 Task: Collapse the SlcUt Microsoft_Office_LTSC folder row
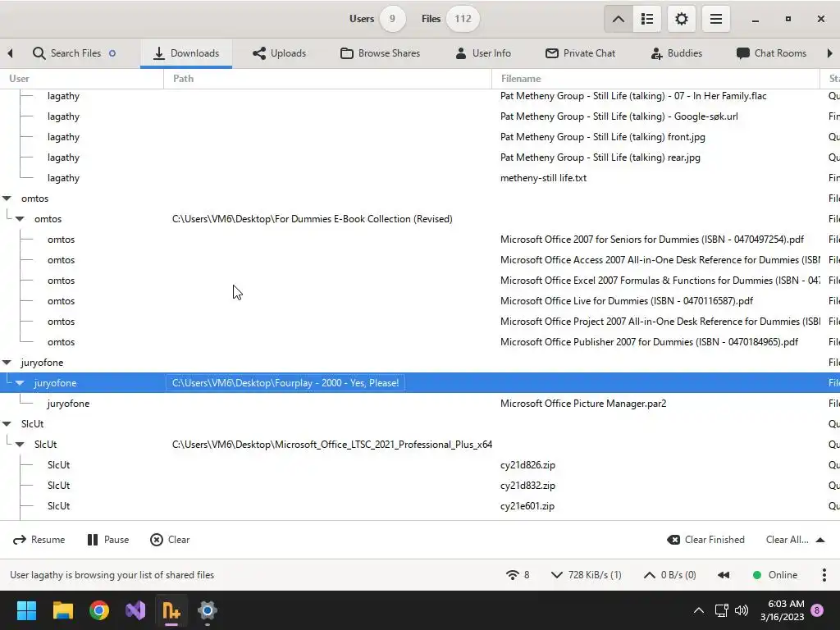pos(20,444)
